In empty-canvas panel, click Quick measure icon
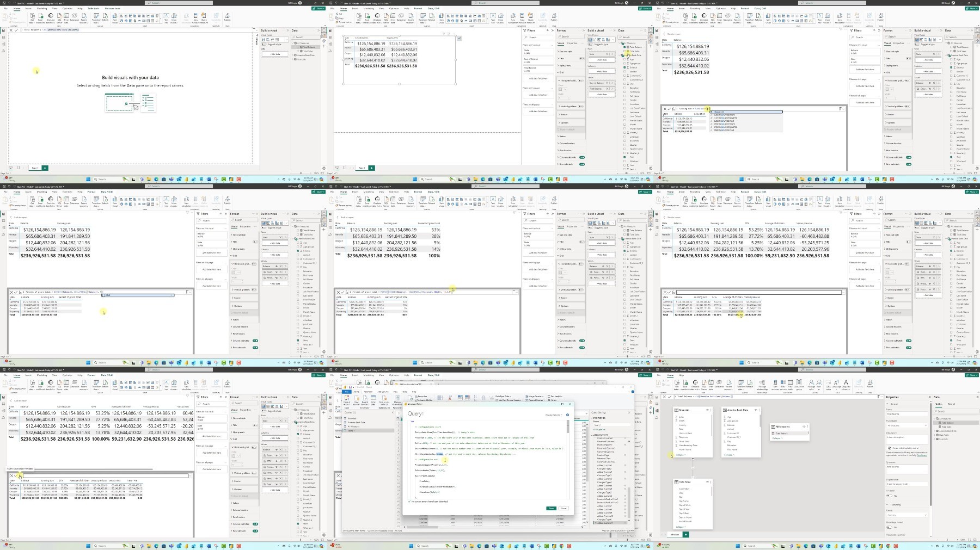This screenshot has height=550, width=980. click(204, 18)
